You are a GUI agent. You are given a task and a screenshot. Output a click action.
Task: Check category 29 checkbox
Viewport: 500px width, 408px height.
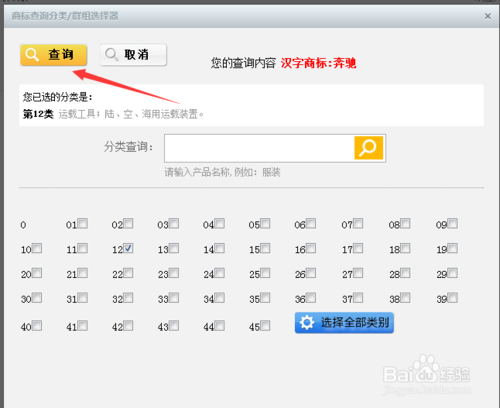[453, 273]
